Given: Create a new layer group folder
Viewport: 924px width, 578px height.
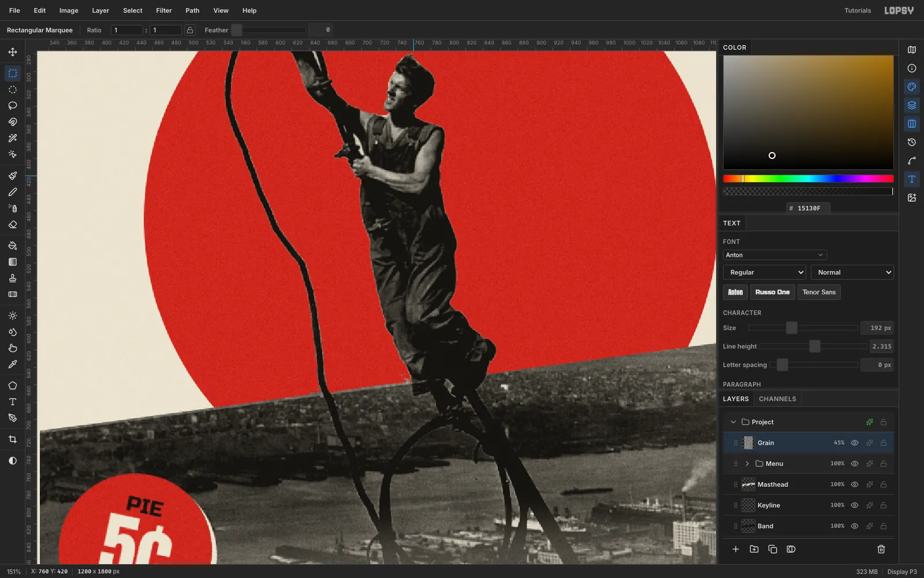Looking at the screenshot, I should (x=754, y=549).
